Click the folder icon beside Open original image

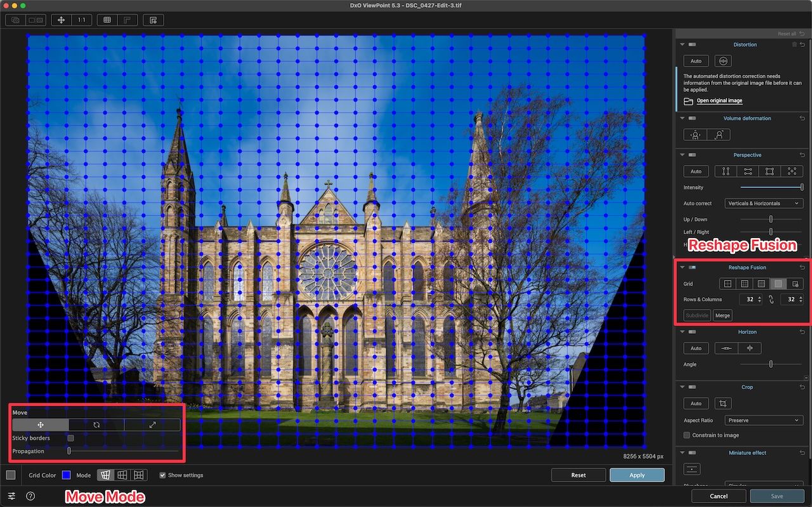coord(688,101)
